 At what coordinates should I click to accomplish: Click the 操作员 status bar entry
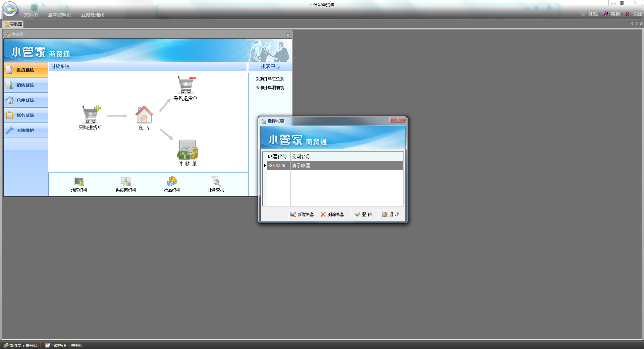tap(21, 345)
